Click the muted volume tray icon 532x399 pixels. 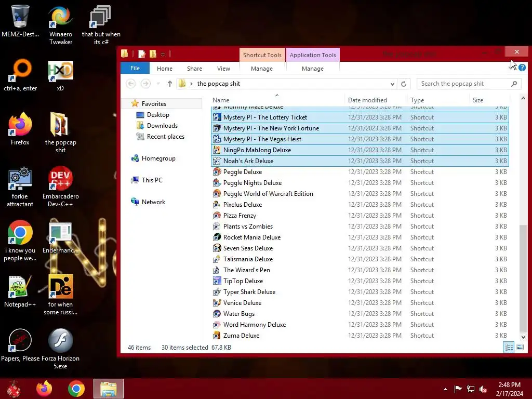483,389
